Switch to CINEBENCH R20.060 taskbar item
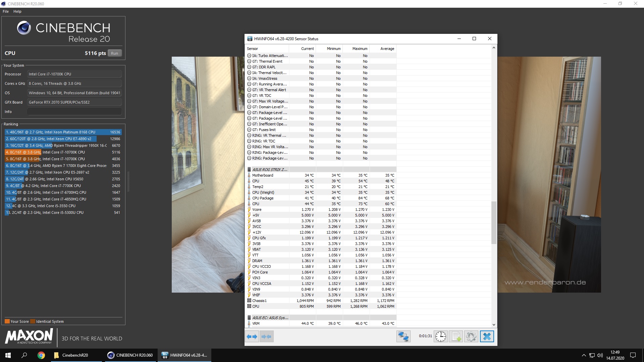 [130, 355]
